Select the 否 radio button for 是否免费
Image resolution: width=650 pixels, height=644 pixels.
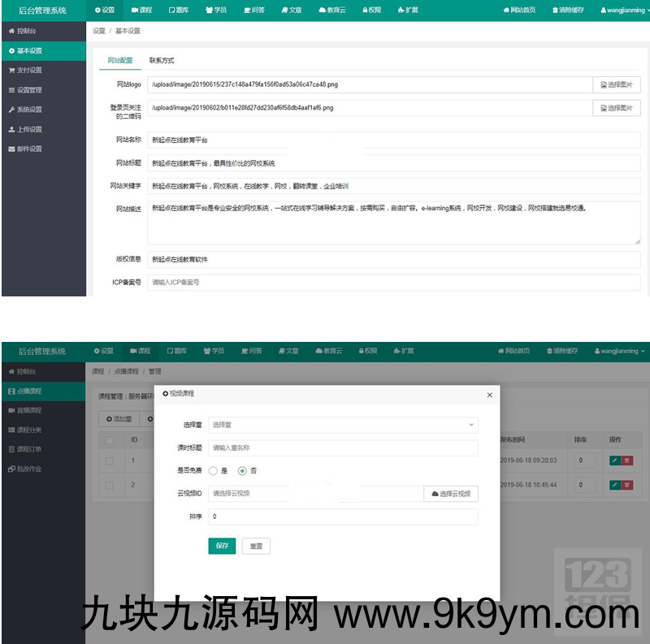(x=242, y=469)
